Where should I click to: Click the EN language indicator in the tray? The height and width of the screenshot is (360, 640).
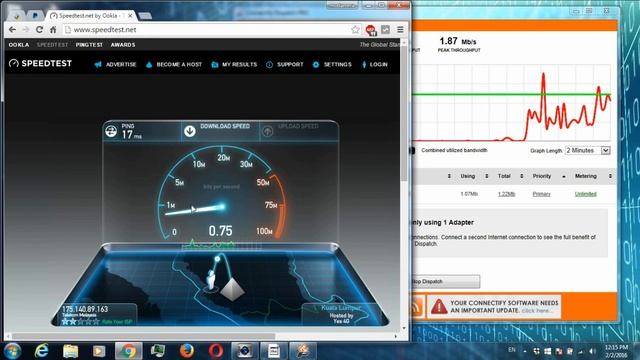tap(512, 350)
